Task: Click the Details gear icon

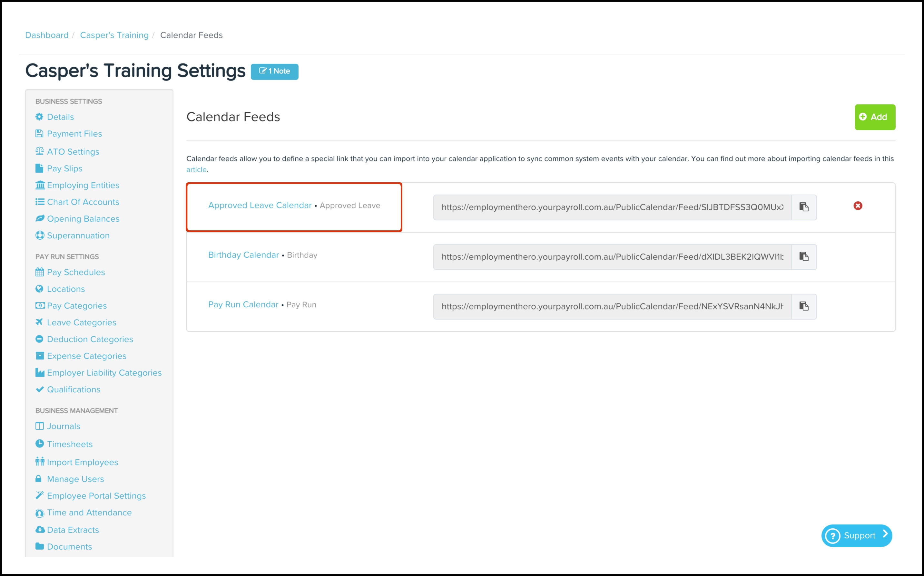Action: pos(39,117)
